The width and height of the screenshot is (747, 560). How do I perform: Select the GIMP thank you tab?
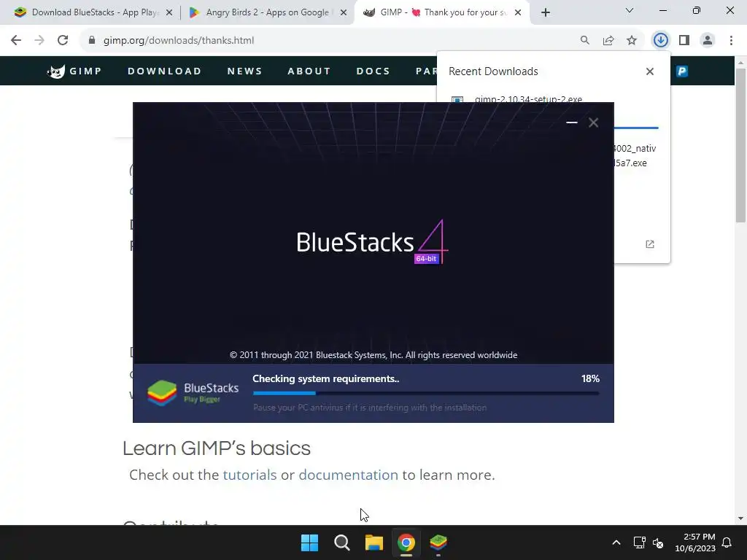tap(441, 12)
